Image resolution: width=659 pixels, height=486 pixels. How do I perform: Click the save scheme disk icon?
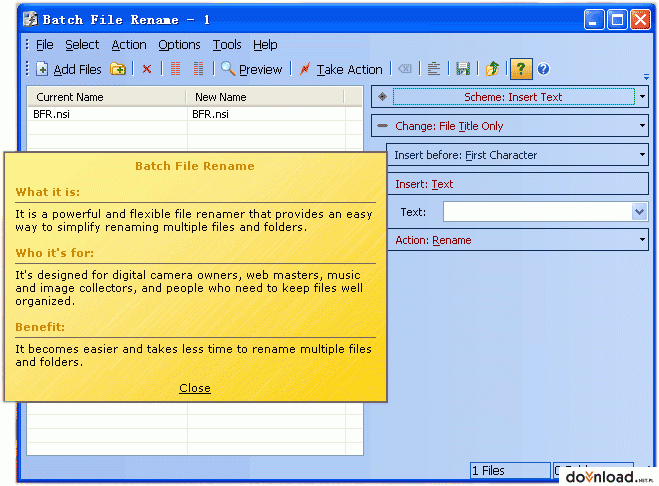point(463,69)
